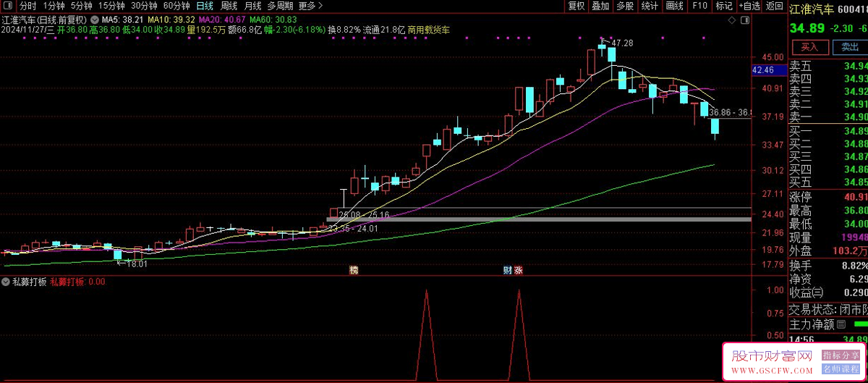Open 私募打板 indicator settings arrow
This screenshot has height=383, width=868.
(x=7, y=282)
